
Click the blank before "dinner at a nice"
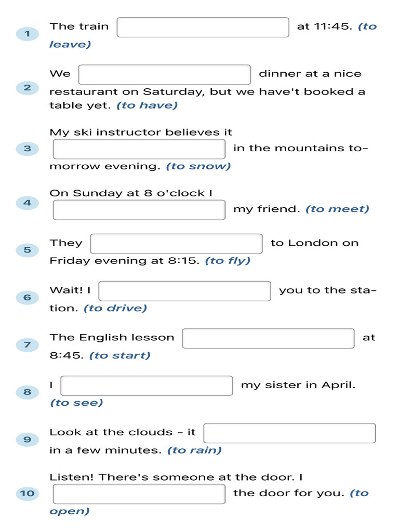[164, 74]
